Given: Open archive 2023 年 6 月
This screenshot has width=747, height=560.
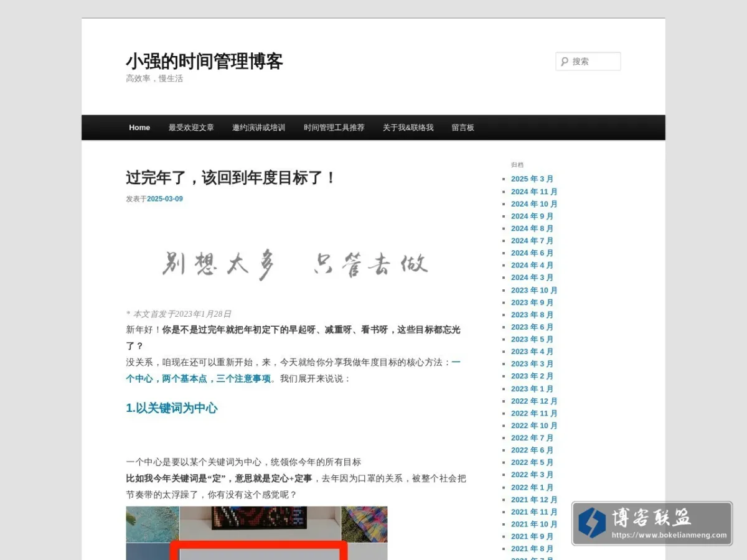Looking at the screenshot, I should [x=532, y=327].
